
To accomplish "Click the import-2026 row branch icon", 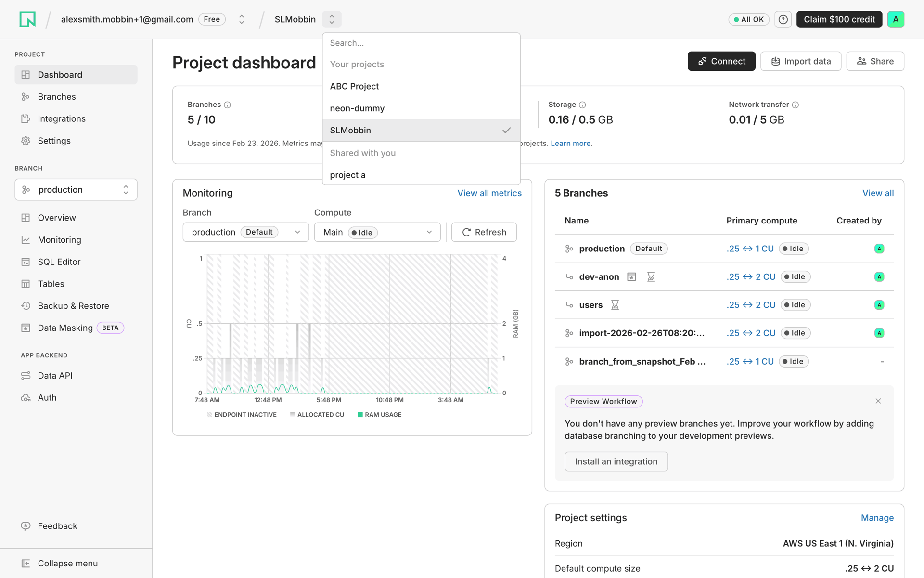I will 569,333.
